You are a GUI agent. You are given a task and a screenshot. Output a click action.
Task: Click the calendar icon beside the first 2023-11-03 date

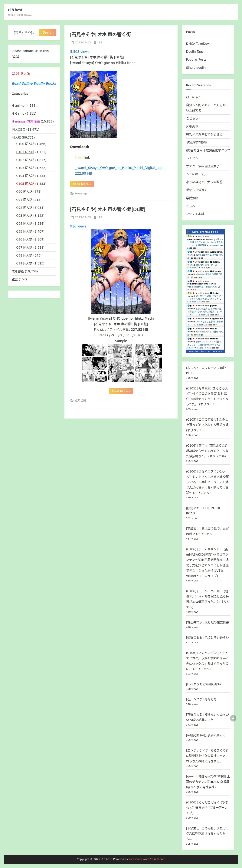point(72,42)
